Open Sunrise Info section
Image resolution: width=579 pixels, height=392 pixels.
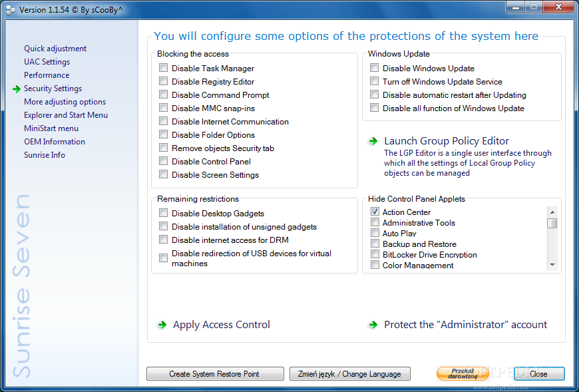(x=45, y=154)
